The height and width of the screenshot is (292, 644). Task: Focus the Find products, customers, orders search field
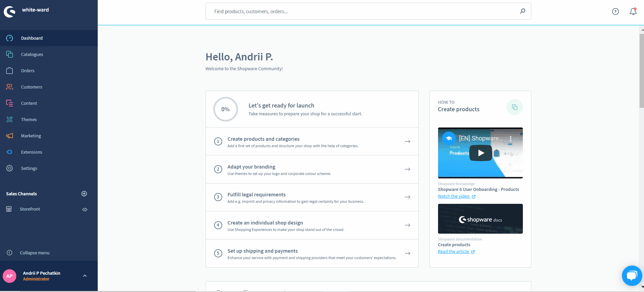(368, 11)
